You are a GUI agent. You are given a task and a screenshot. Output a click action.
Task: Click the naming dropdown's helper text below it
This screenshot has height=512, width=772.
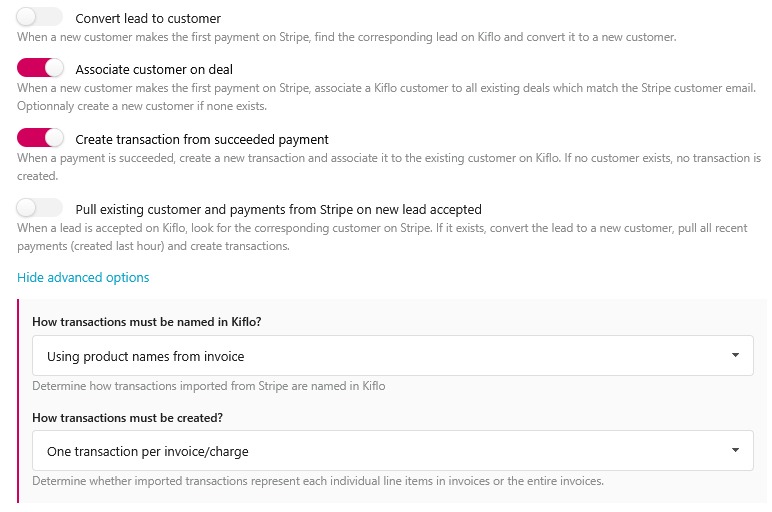tap(208, 386)
